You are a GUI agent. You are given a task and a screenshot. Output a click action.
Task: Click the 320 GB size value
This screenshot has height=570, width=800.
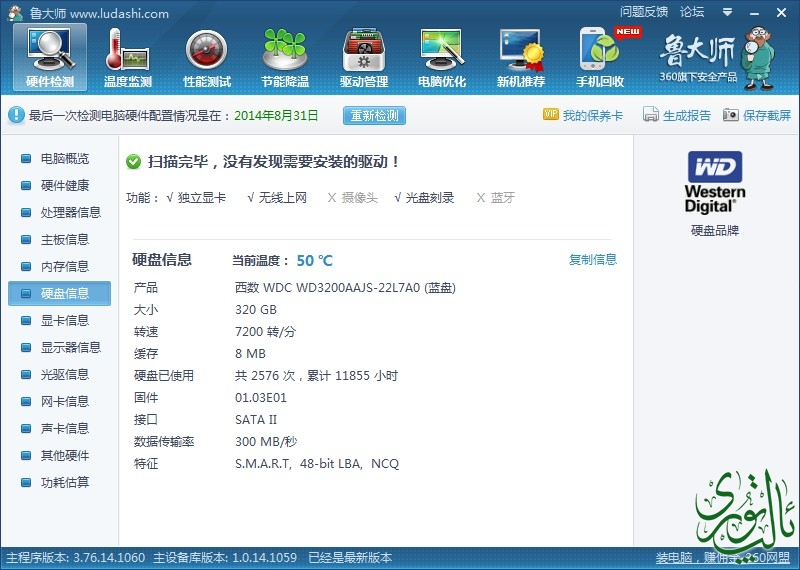pos(256,310)
